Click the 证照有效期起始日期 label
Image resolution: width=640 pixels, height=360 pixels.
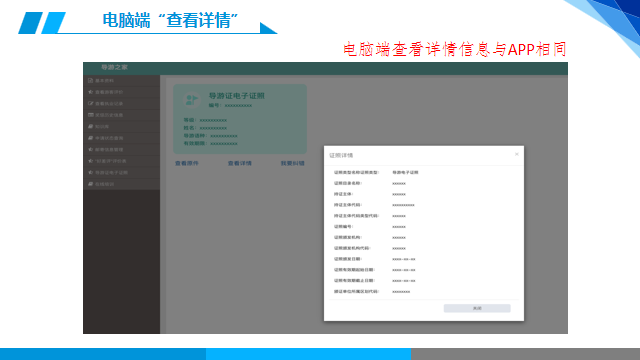354,270
